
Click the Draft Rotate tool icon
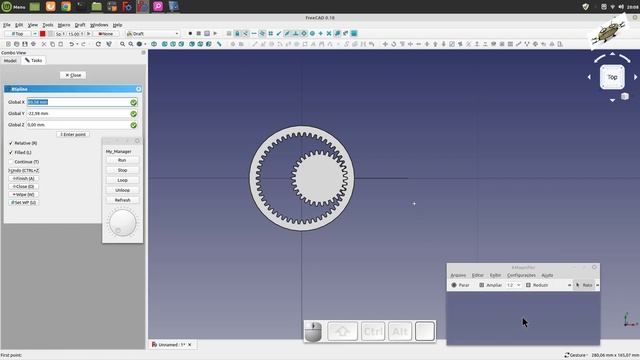coord(393,44)
